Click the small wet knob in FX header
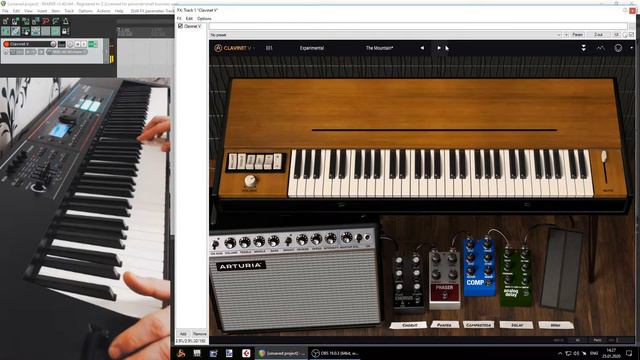 click(625, 35)
